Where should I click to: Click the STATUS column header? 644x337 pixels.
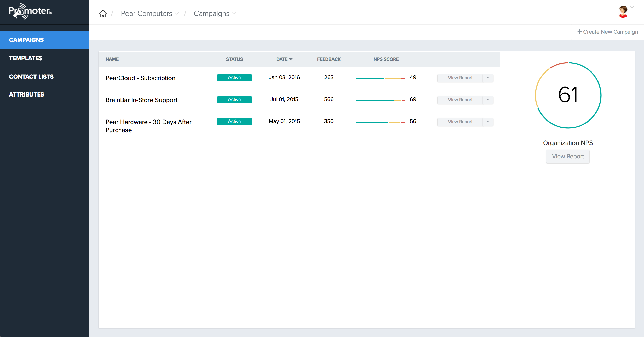click(234, 59)
